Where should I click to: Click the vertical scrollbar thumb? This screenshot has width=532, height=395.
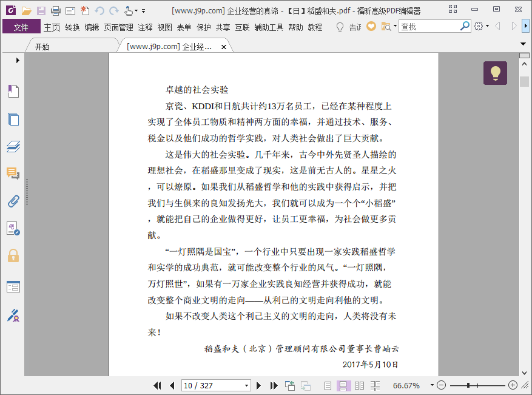(x=524, y=81)
